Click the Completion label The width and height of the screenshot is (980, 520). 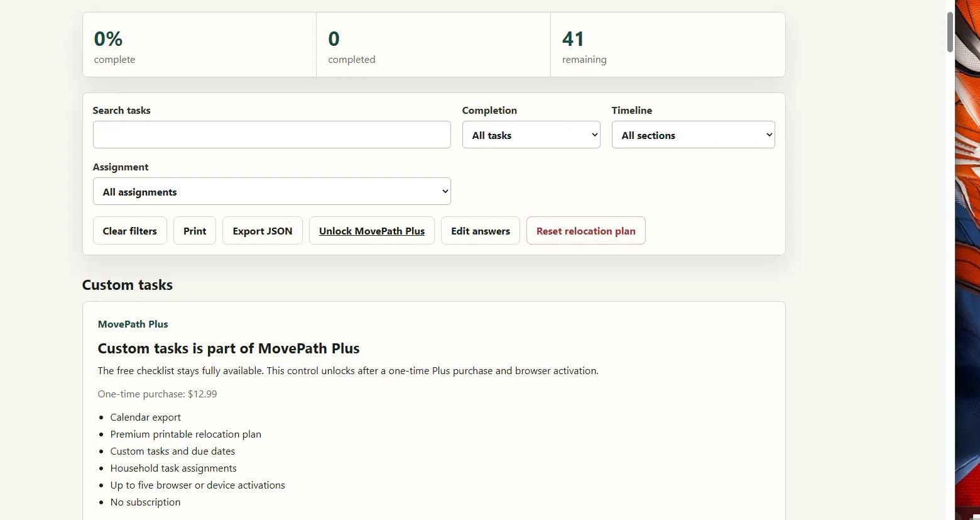(x=489, y=111)
